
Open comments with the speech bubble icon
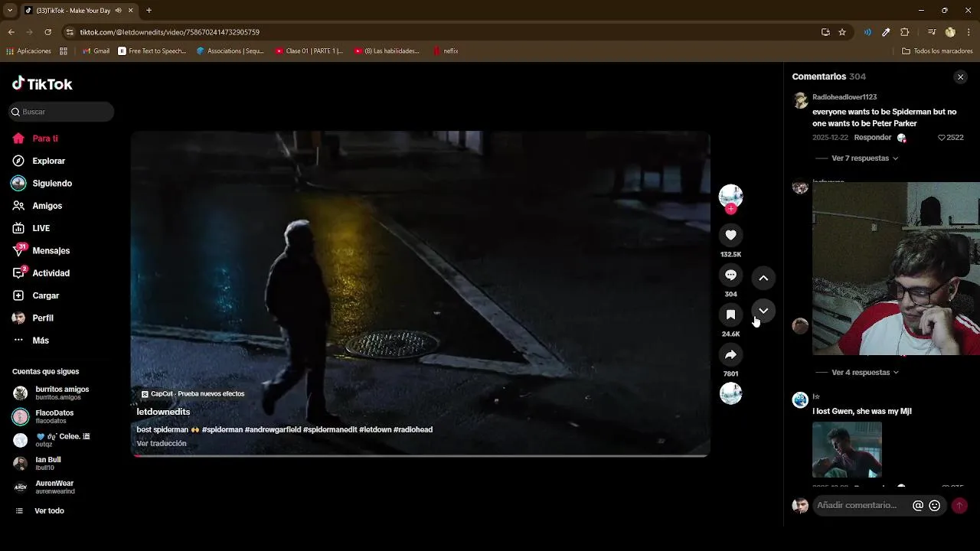(x=730, y=275)
